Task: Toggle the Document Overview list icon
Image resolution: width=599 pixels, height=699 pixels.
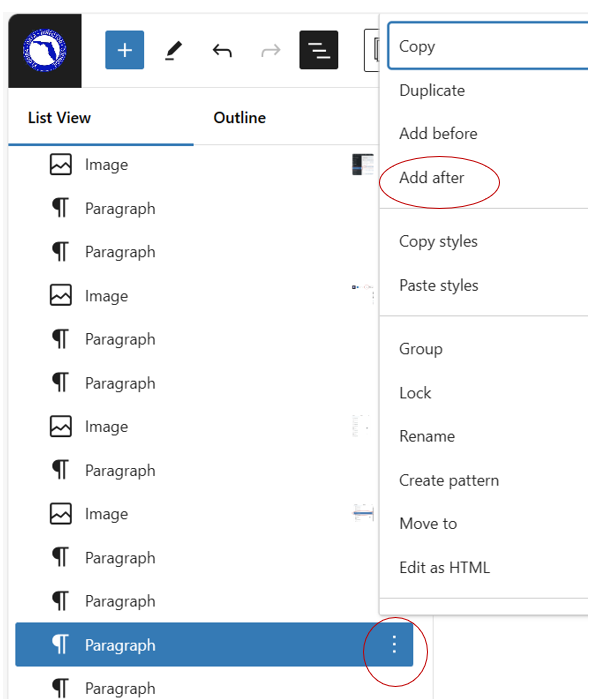Action: pos(319,50)
